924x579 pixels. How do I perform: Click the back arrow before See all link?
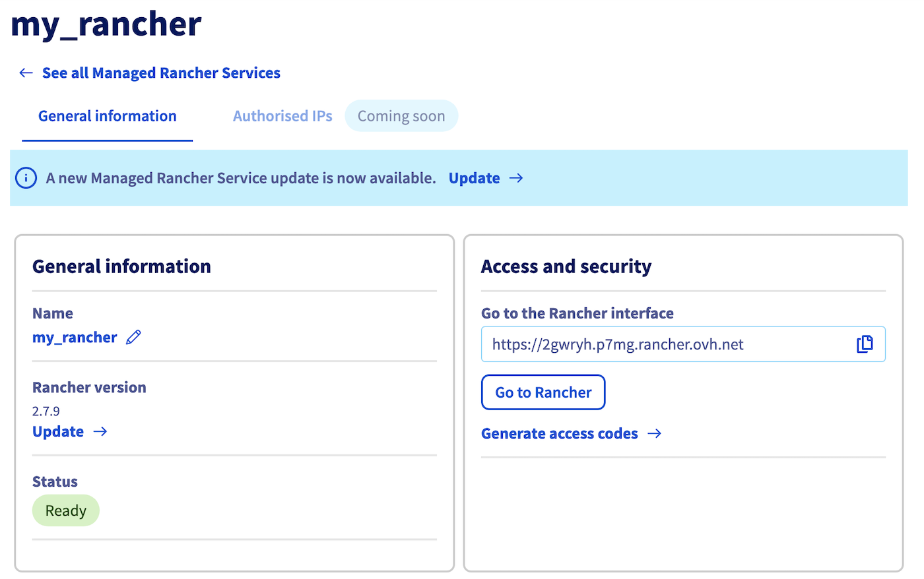coord(25,73)
